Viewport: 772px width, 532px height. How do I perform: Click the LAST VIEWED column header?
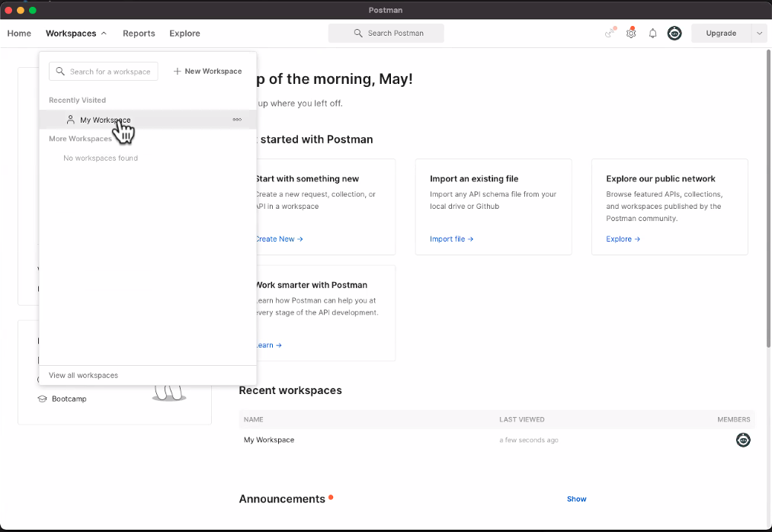pyautogui.click(x=522, y=420)
